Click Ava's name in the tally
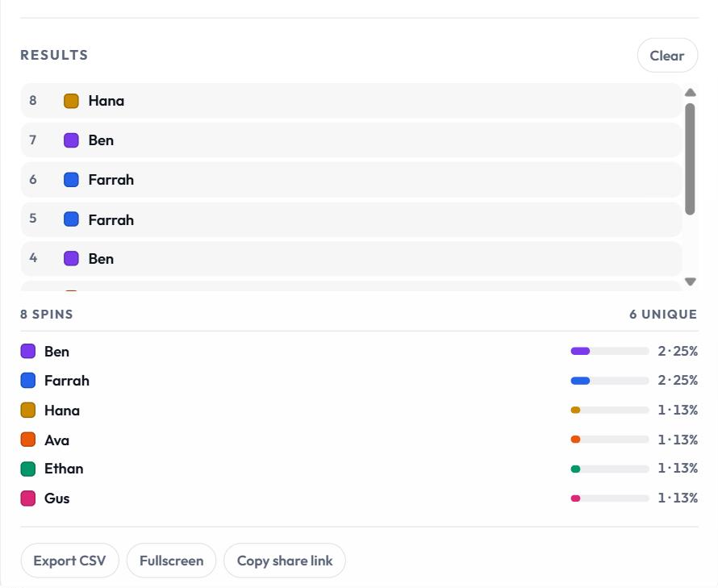This screenshot has width=718, height=588. (x=56, y=440)
